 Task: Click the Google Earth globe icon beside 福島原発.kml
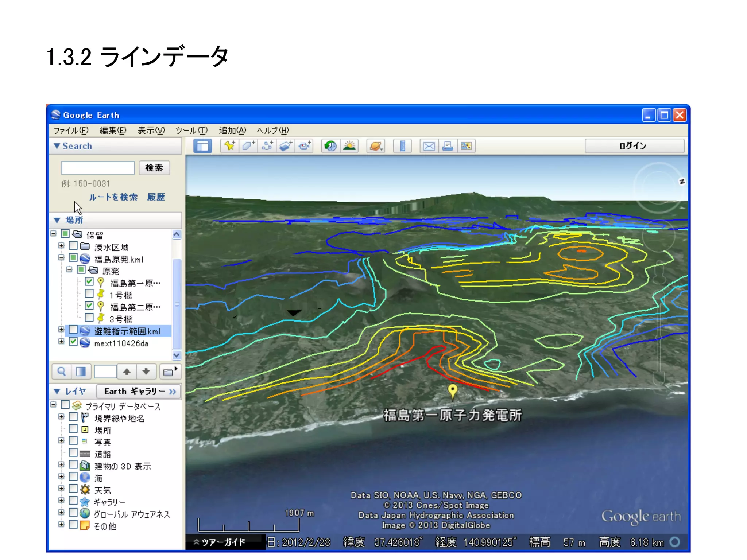click(x=85, y=259)
